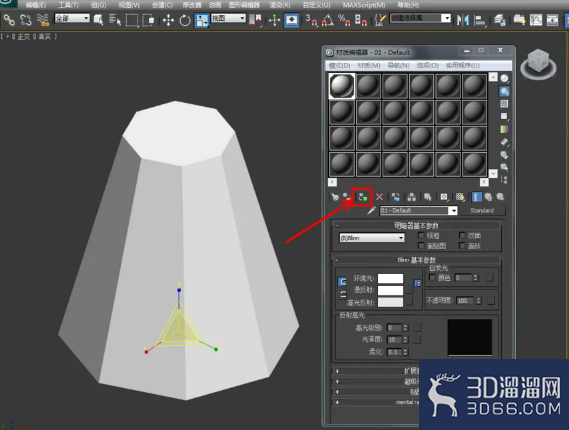Open 实用程序(U) menu in Material Editor
The width and height of the screenshot is (569, 430).
pyautogui.click(x=463, y=65)
